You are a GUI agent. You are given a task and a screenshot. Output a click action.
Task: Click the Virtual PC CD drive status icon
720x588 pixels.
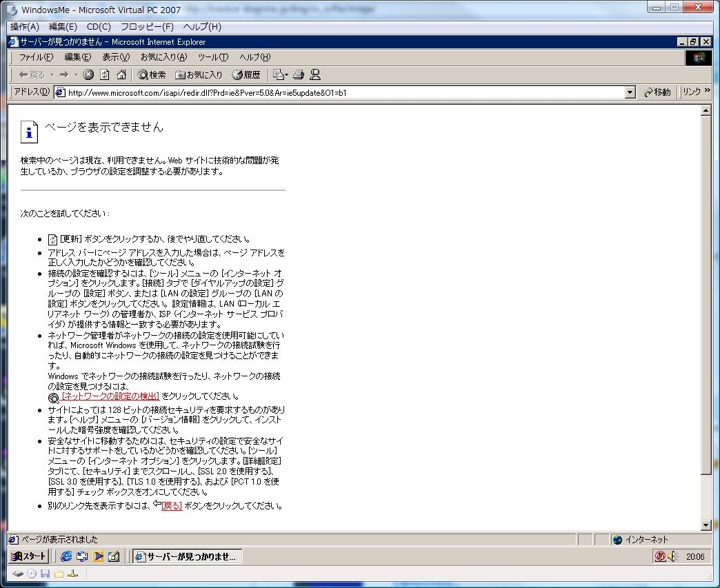[31, 574]
